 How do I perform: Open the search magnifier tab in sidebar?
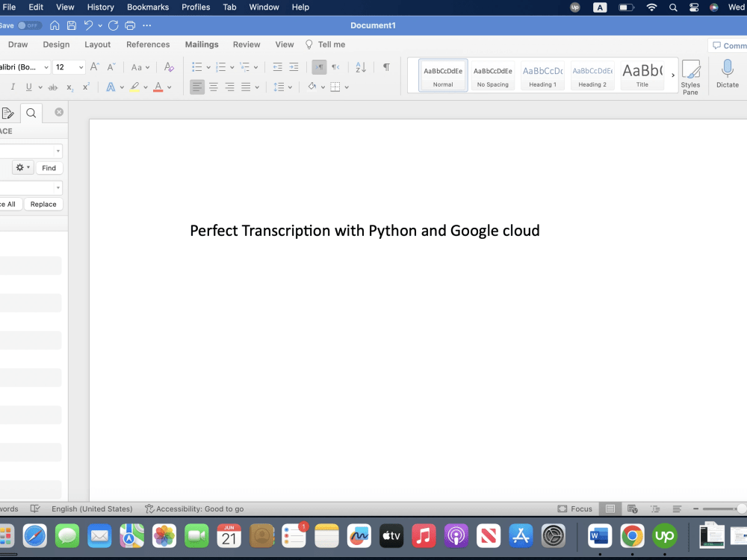[x=31, y=113]
